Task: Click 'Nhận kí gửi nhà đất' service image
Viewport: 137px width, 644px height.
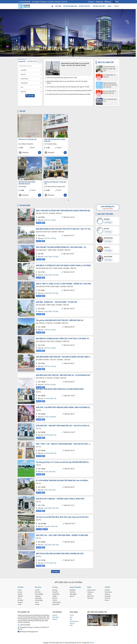Action: 99,85
